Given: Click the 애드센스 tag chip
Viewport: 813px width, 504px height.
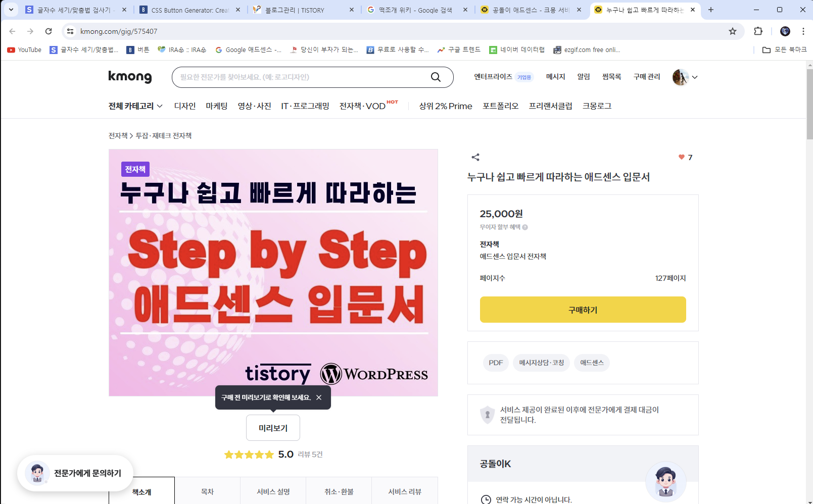Looking at the screenshot, I should tap(592, 363).
